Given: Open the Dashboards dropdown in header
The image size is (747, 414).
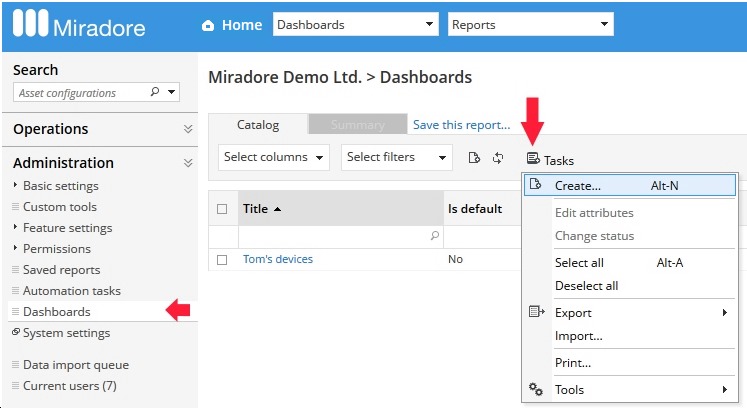Looking at the screenshot, I should (x=355, y=24).
